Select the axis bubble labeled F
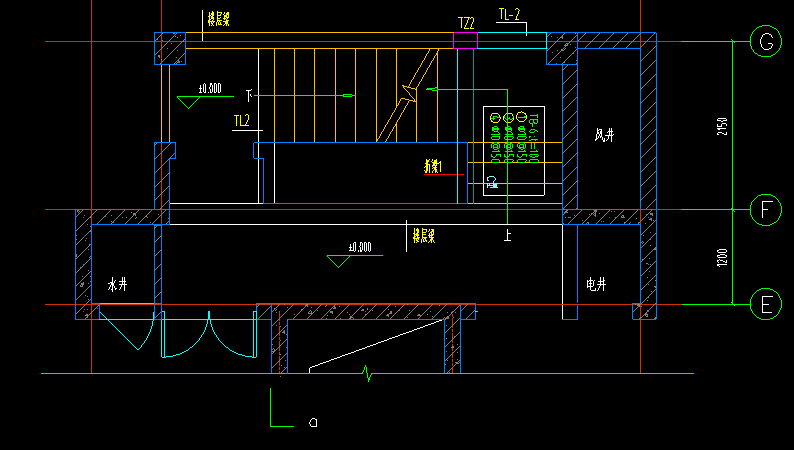Viewport: 794px width, 450px height. [766, 210]
